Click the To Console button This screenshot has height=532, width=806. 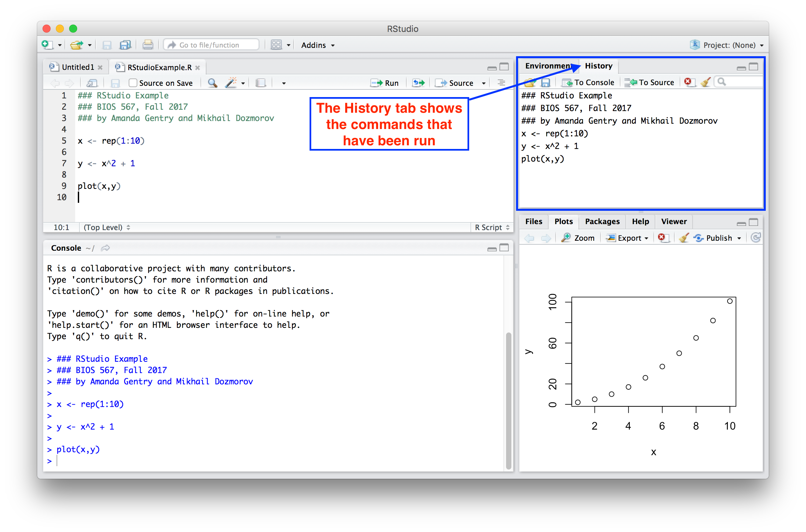(589, 82)
